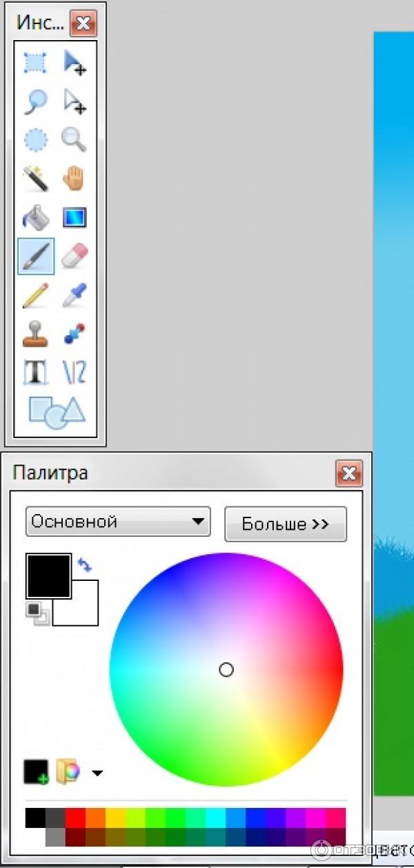Swap primary and secondary colors
This screenshot has height=868, width=414.
(x=85, y=565)
